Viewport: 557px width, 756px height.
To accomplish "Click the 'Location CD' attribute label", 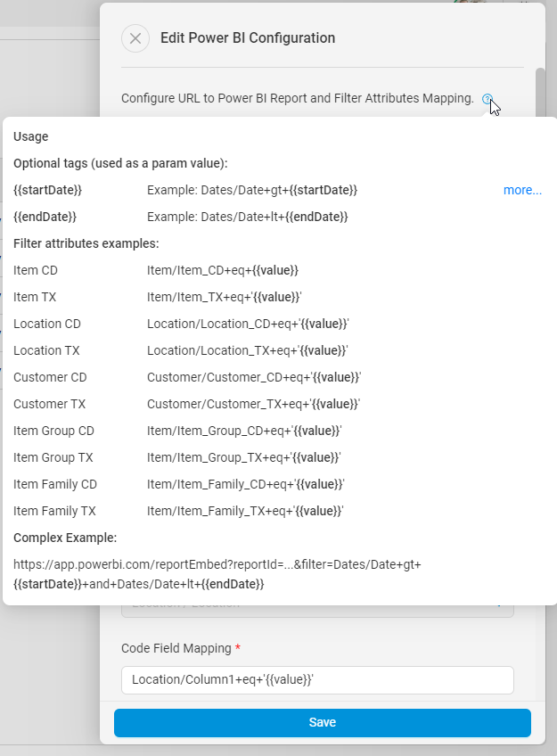I will point(47,324).
